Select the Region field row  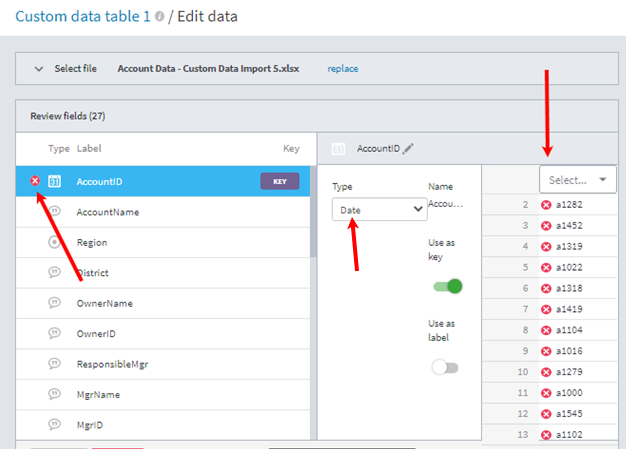click(163, 242)
